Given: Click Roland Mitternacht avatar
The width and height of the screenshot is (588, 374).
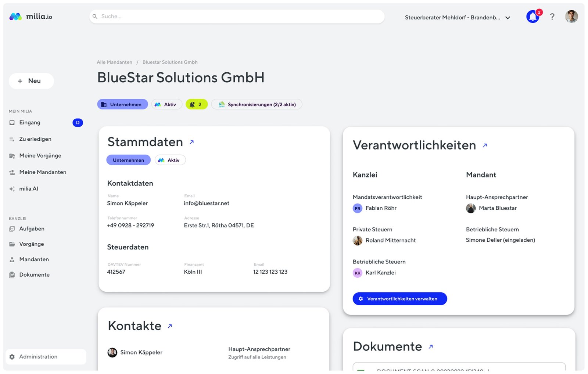Looking at the screenshot, I should (x=358, y=241).
